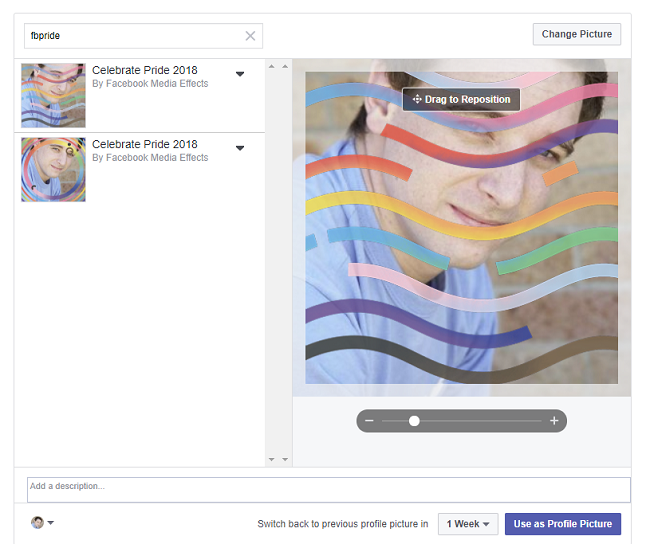Select the wavy-stripes Celebrate Pride 2018 thumbnail
Screen dimensions: 650x544
53,95
